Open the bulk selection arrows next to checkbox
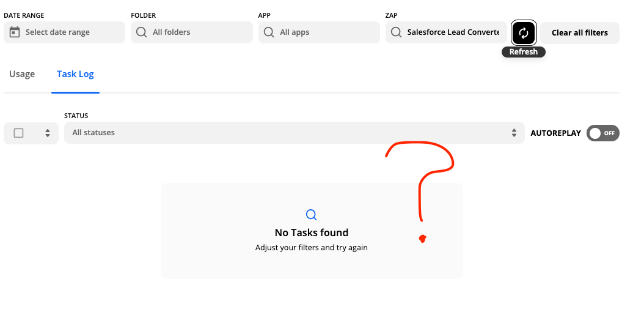Image resolution: width=644 pixels, height=331 pixels. [x=48, y=133]
